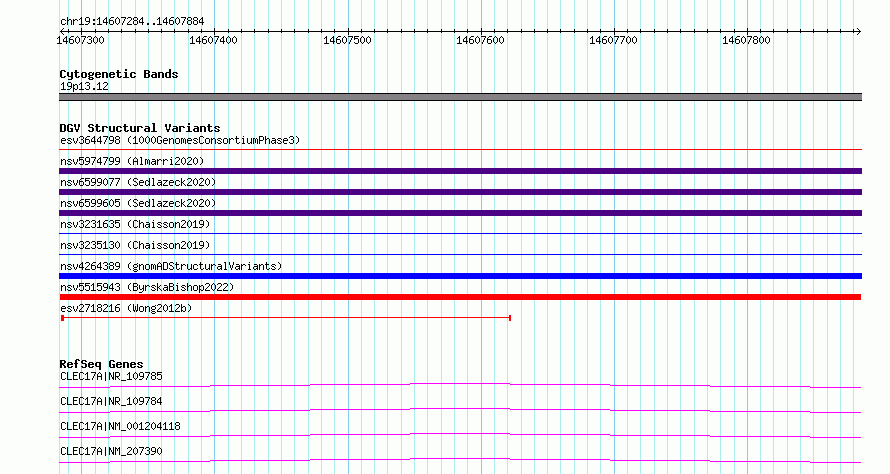
Task: Open variant nsv6599077 (Sedlazeck2020) label
Action: [138, 182]
